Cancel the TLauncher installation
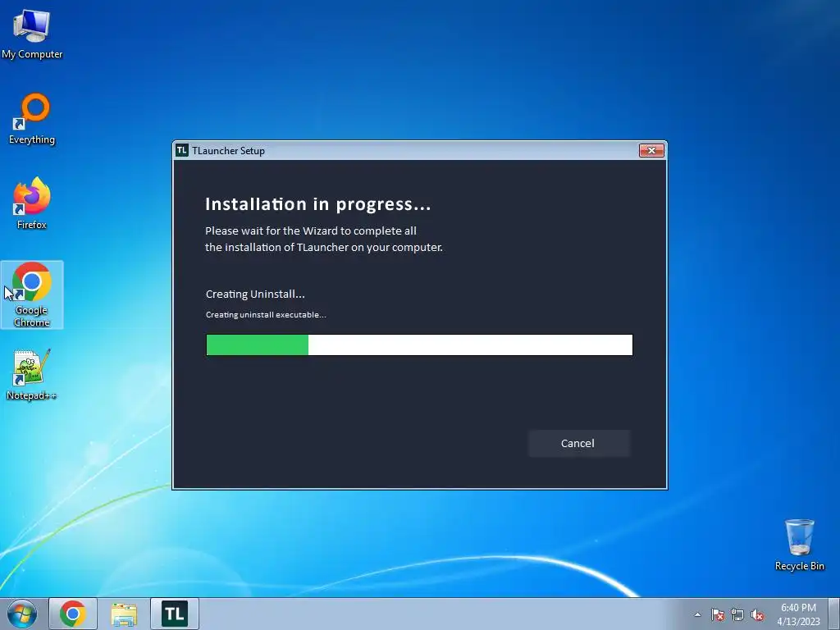The width and height of the screenshot is (840, 630). click(x=578, y=443)
